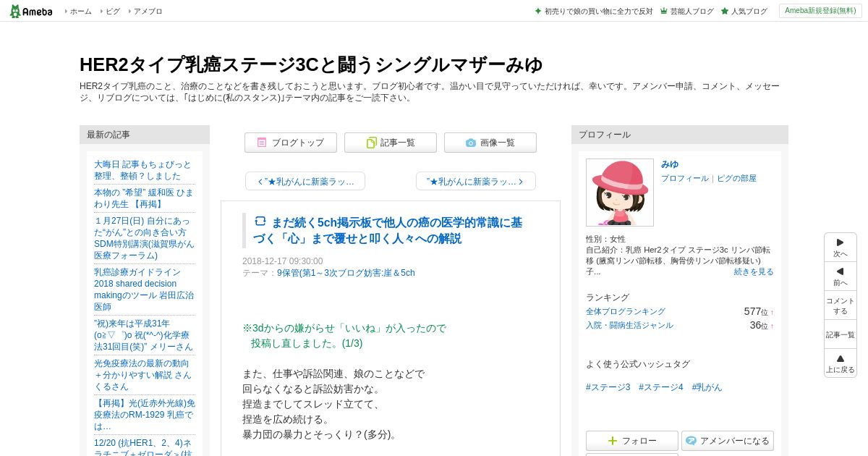The width and height of the screenshot is (868, 456).
Task: Click 次へ floating side button
Action: pos(841,248)
